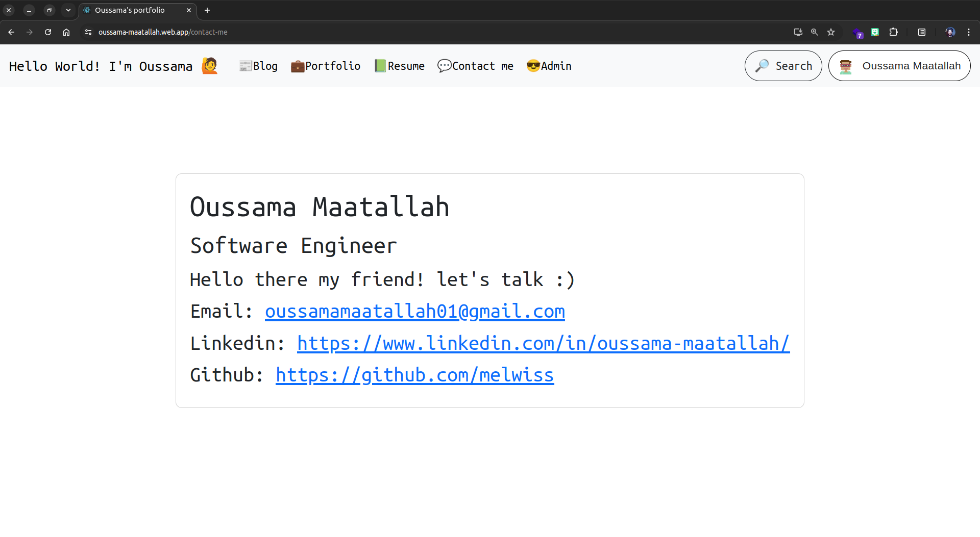Click the waving person emoji in header
The width and height of the screenshot is (980, 537).
[210, 66]
